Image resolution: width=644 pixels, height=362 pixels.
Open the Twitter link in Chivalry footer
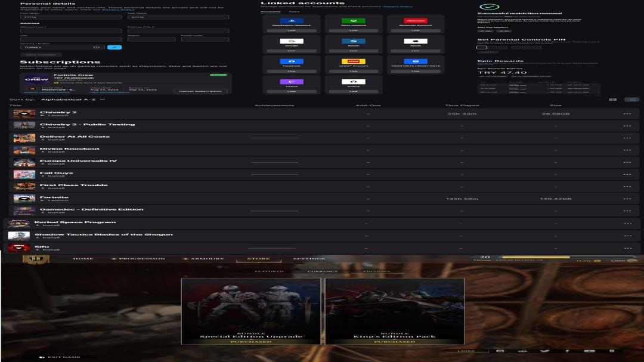[x=544, y=351]
